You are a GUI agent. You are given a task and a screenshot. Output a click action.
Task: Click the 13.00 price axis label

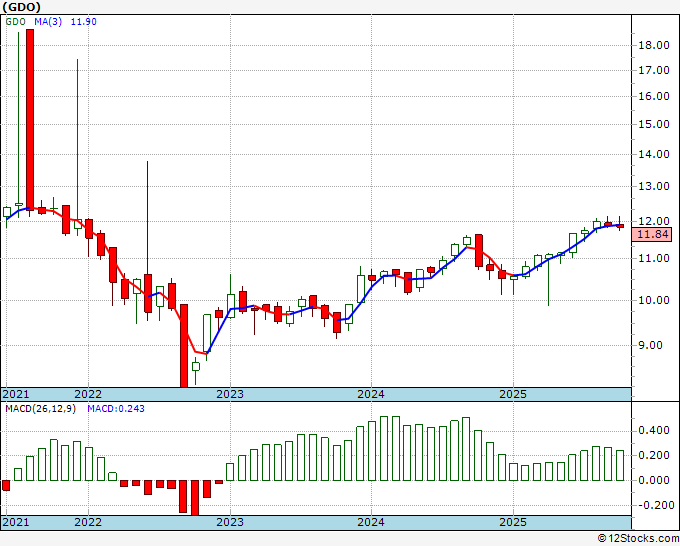pos(654,186)
